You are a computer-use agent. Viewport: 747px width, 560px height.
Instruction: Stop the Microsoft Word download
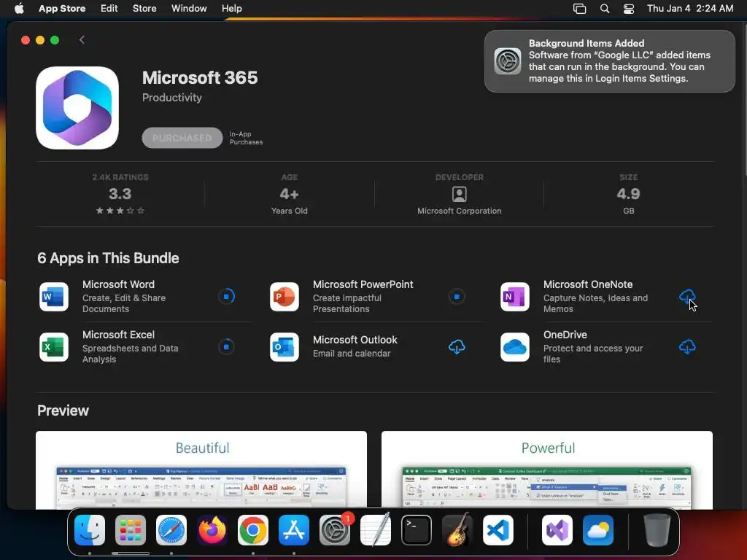(226, 297)
